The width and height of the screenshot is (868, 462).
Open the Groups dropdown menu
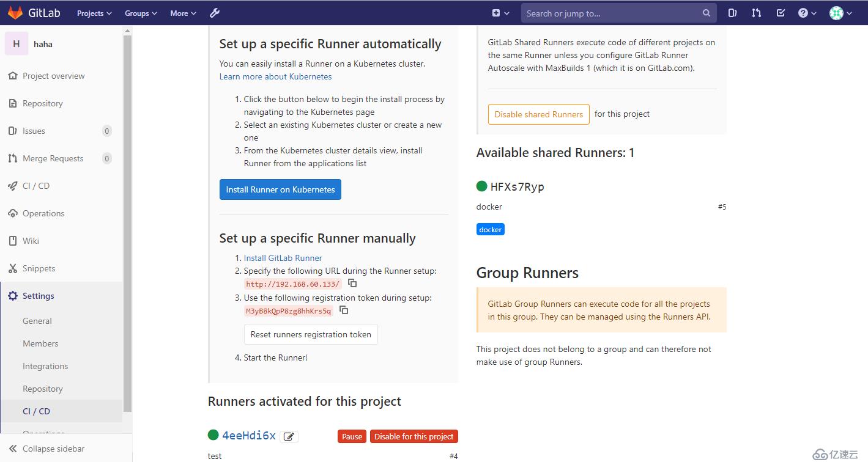(141, 13)
